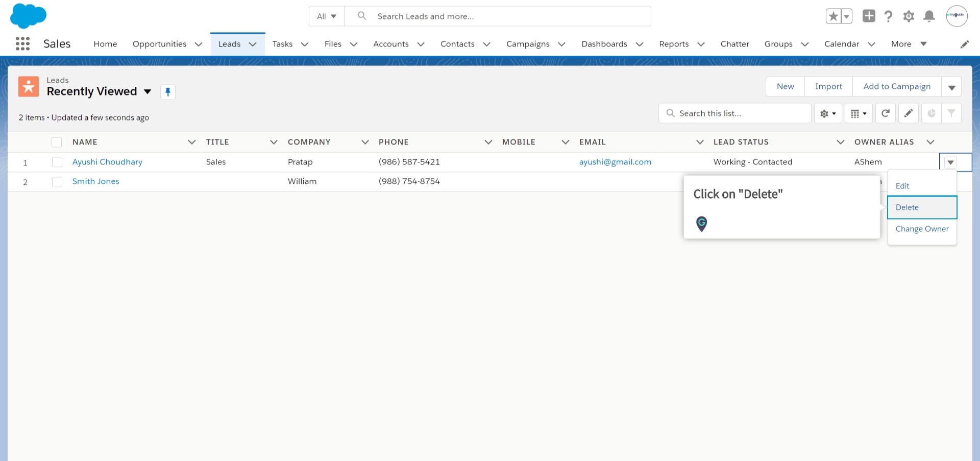980x461 pixels.
Task: Click the myguide profile avatar
Action: pyautogui.click(x=957, y=16)
